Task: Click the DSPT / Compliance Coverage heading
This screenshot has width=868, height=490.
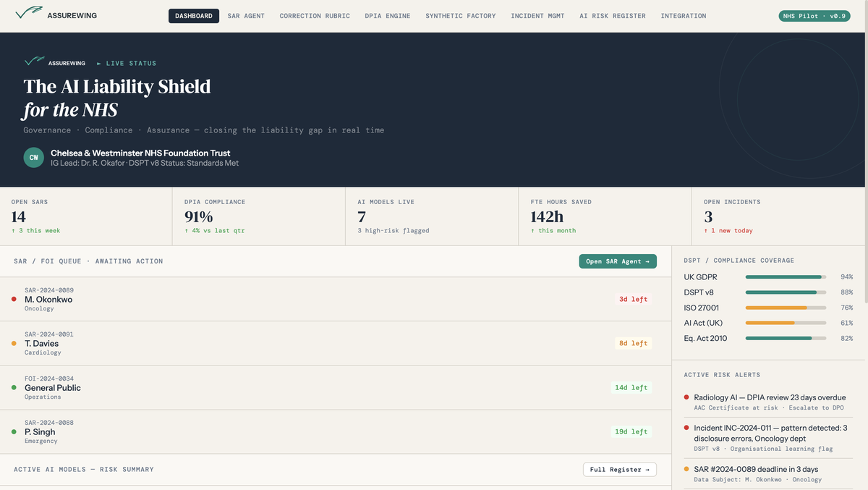Action: coord(739,261)
